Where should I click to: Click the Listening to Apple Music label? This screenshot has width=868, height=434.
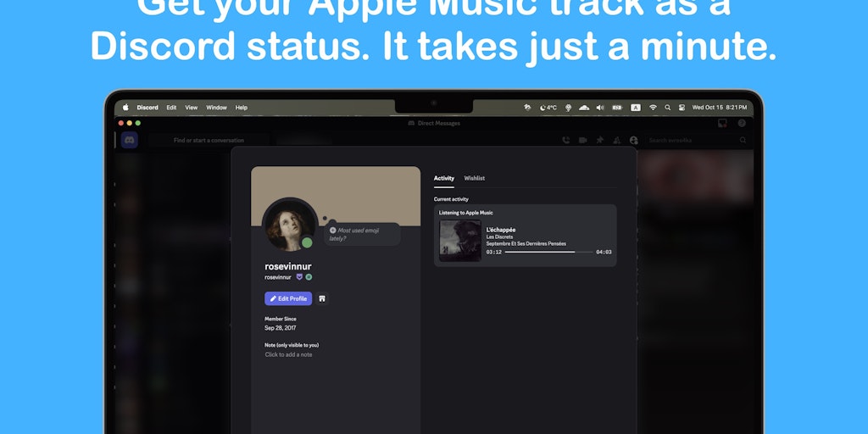tap(466, 213)
